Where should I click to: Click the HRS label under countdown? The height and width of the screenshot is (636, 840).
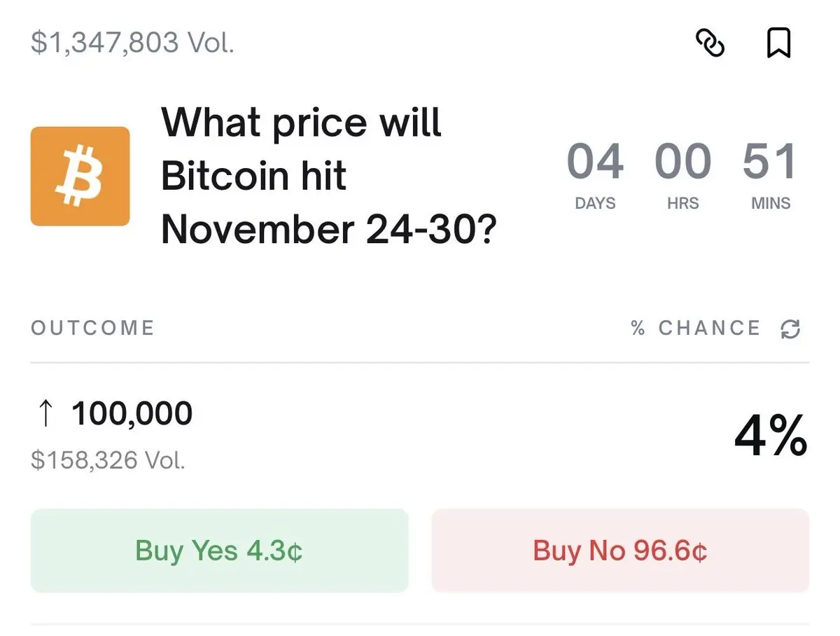(683, 203)
